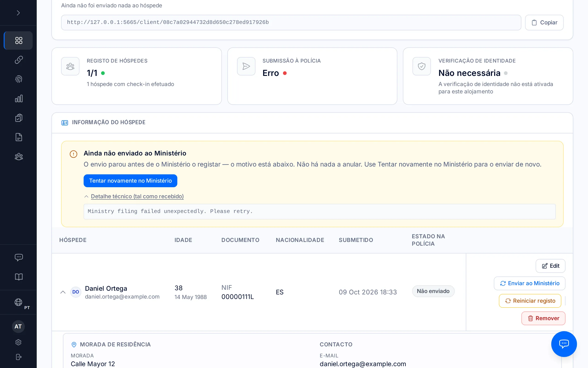Open the book documentation icon in sidebar

click(x=19, y=277)
